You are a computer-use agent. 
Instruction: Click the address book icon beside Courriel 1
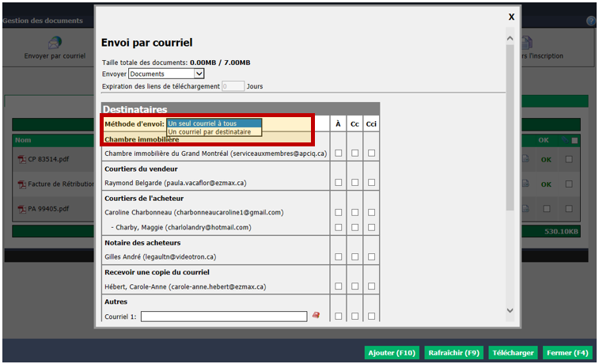[316, 315]
